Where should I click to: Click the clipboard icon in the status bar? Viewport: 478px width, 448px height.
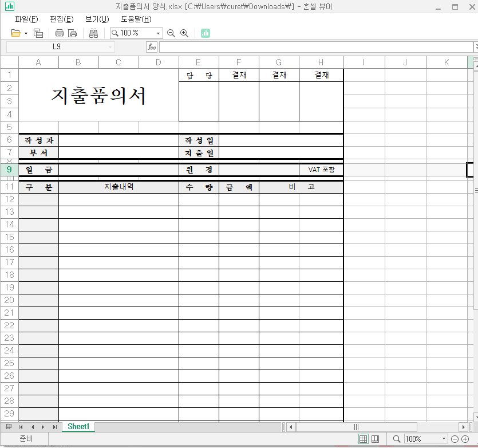pyautogui.click(x=8, y=426)
